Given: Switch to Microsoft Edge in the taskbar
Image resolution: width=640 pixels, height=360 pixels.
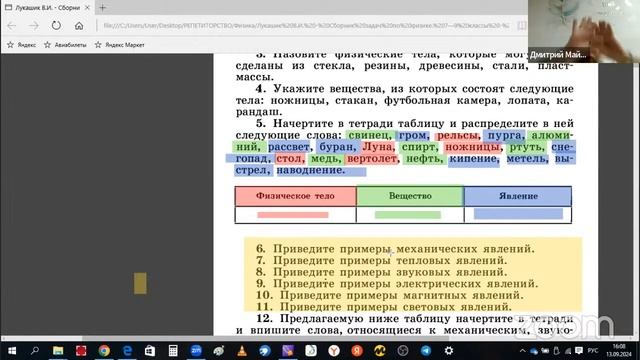Looking at the screenshot, I should click(127, 351).
